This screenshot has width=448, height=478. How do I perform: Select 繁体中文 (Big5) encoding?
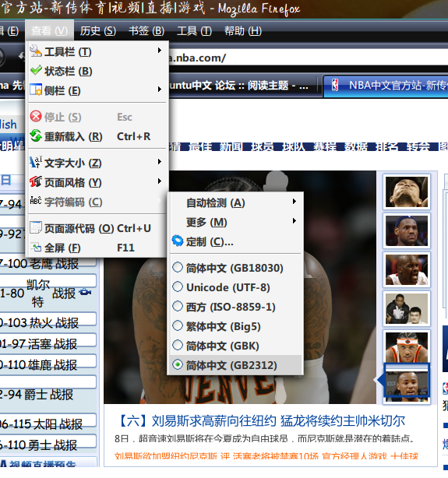(x=235, y=326)
